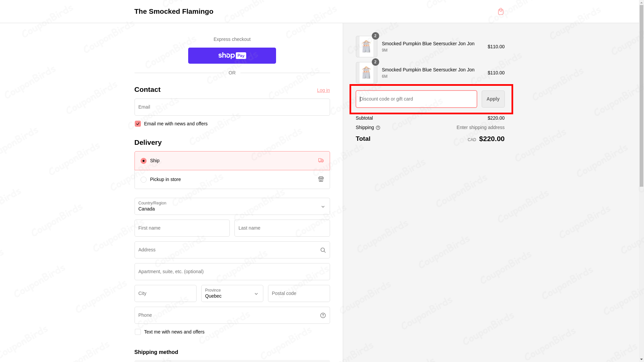Click into the Postal code field

[299, 294]
